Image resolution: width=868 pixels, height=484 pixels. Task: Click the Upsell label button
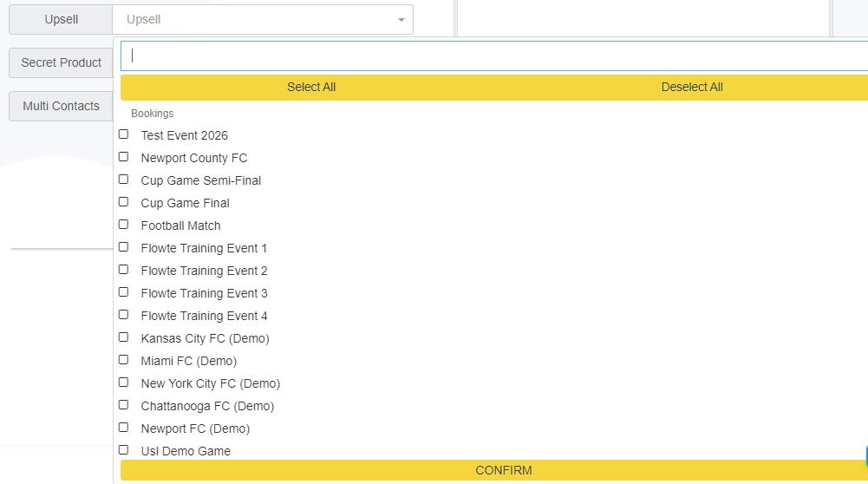61,19
